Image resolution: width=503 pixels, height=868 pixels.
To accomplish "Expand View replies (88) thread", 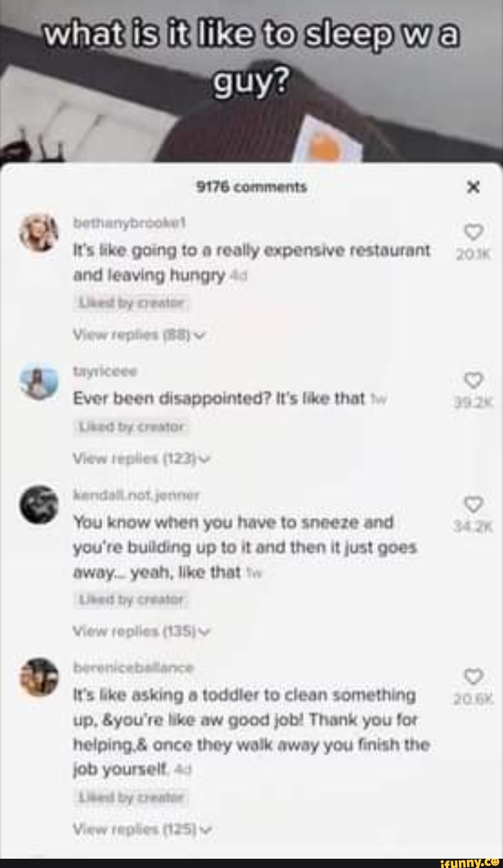I will tap(139, 335).
